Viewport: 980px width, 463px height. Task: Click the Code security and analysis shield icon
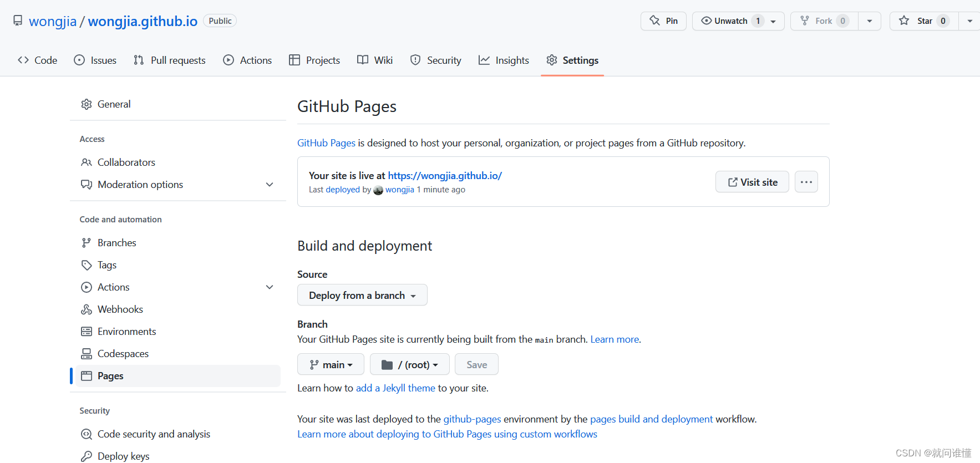[x=87, y=434]
